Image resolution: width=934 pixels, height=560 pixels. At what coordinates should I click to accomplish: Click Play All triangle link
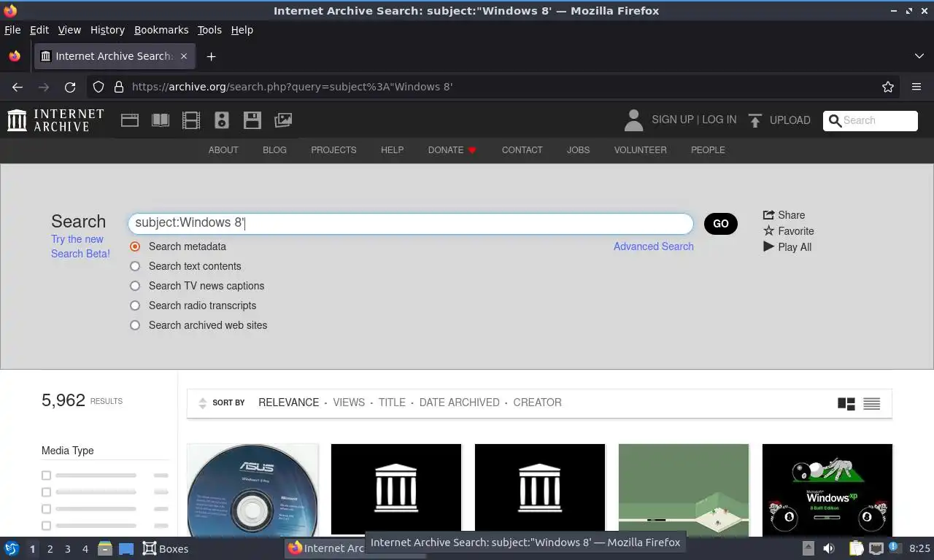pyautogui.click(x=787, y=247)
